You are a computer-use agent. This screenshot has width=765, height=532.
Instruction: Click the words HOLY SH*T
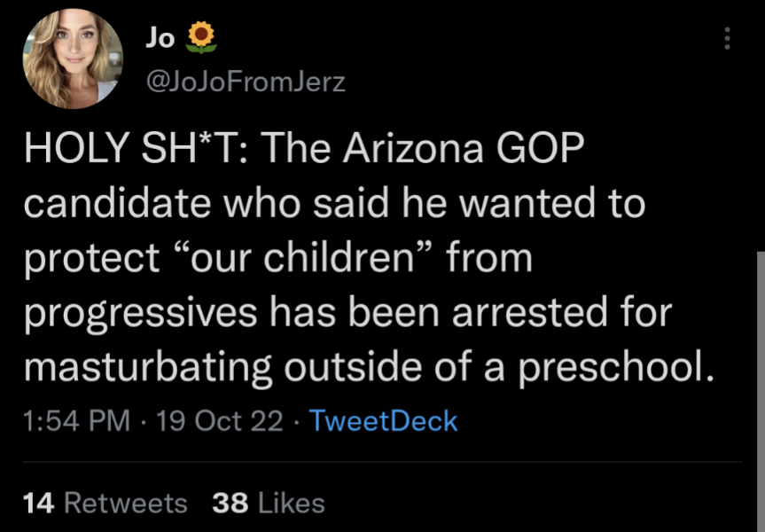(x=137, y=148)
